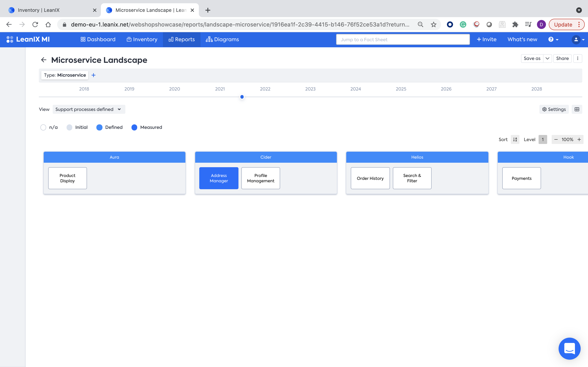The image size is (588, 367).
Task: Open the Support processes defined view dropdown
Action: click(x=89, y=109)
